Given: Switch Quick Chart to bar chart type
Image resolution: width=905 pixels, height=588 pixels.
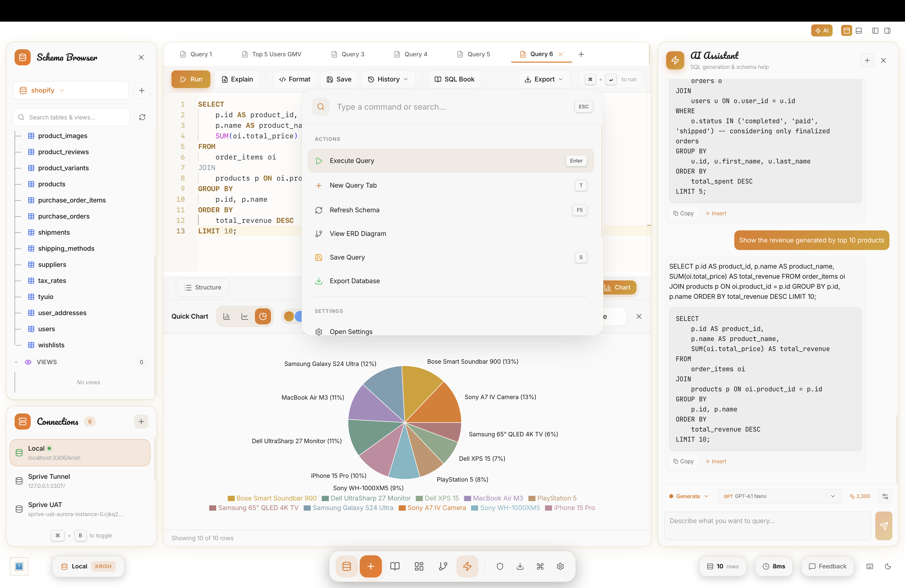Looking at the screenshot, I should pyautogui.click(x=227, y=316).
